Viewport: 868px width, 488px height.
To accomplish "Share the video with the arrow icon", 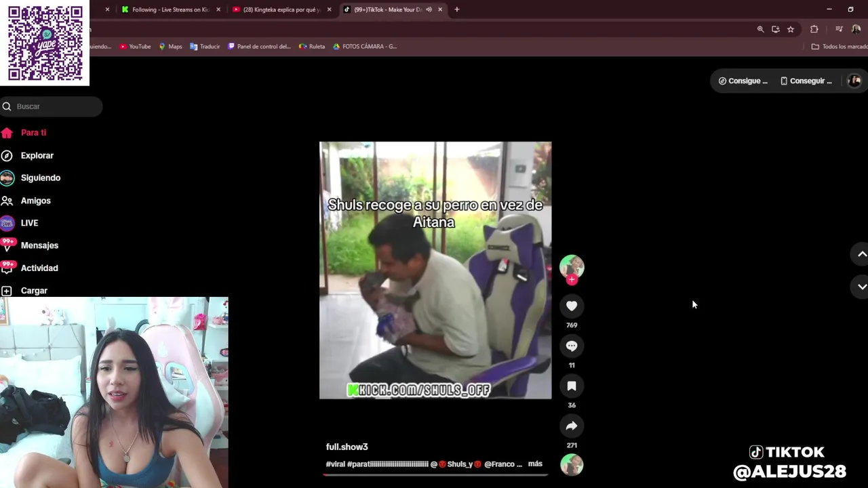I will click(572, 426).
